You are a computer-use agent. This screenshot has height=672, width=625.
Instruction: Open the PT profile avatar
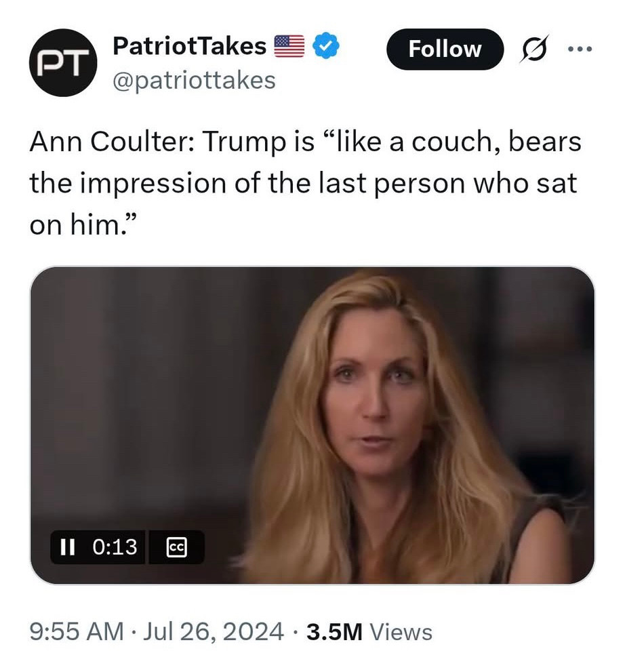click(x=63, y=62)
